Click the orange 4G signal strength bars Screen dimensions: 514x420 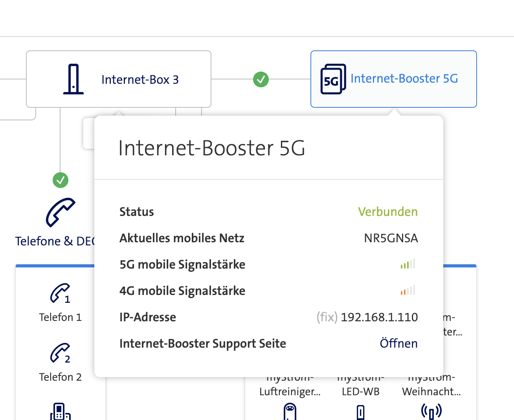click(x=408, y=291)
